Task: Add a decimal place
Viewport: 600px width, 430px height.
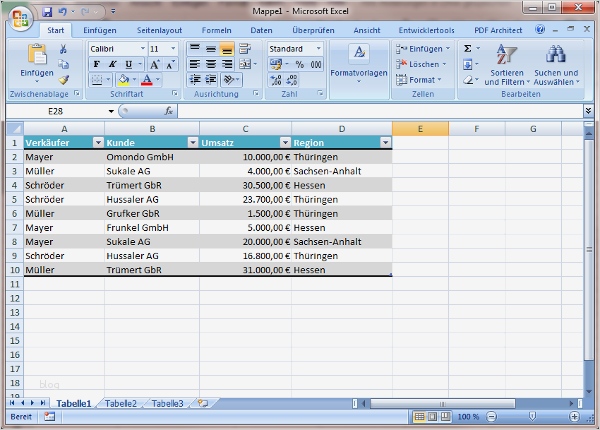Action: (276, 80)
